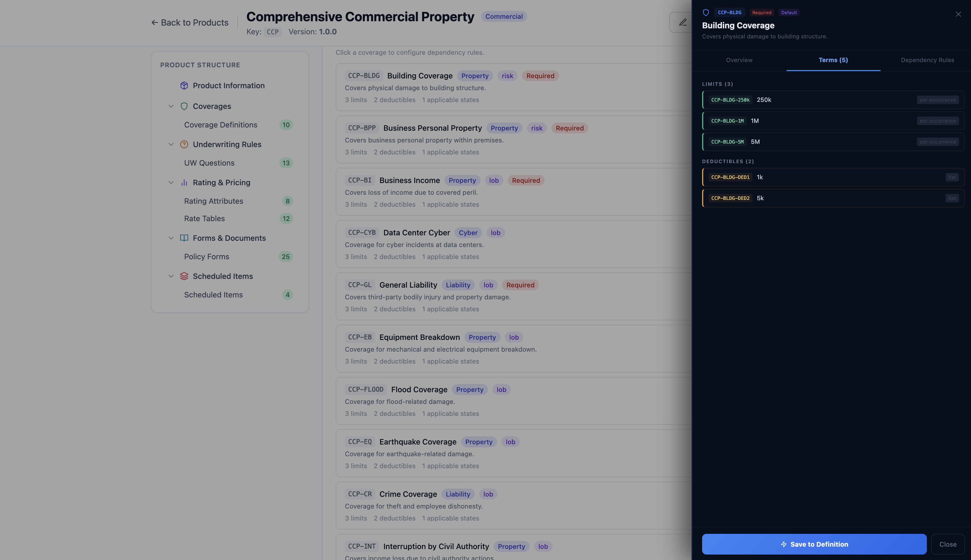Collapse the Scheduled Items section chevron
971x560 pixels.
pos(171,276)
